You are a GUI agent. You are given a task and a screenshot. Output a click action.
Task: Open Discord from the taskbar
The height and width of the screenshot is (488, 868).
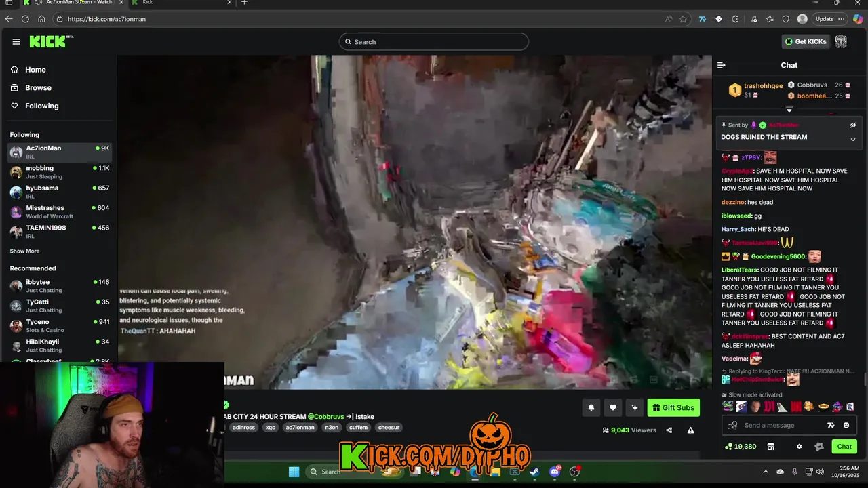pyautogui.click(x=555, y=472)
